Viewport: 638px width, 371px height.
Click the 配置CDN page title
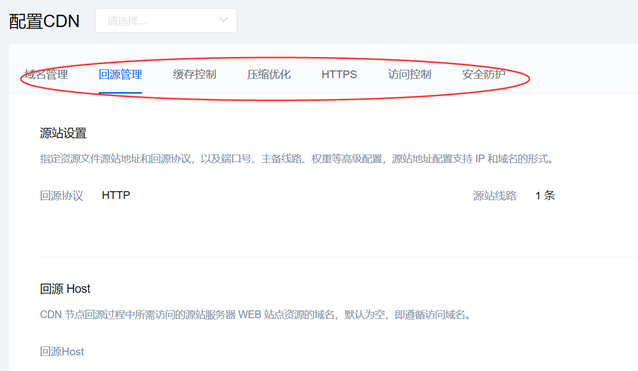[44, 21]
